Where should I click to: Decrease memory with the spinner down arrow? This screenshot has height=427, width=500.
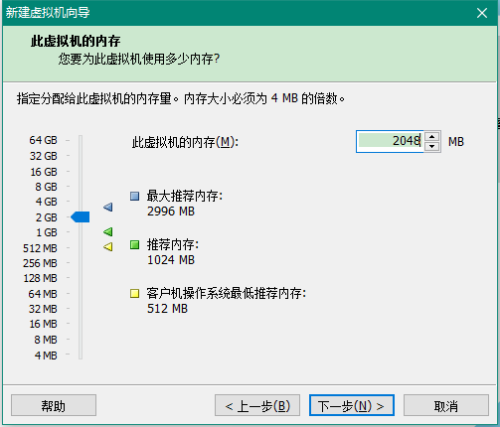pos(432,146)
